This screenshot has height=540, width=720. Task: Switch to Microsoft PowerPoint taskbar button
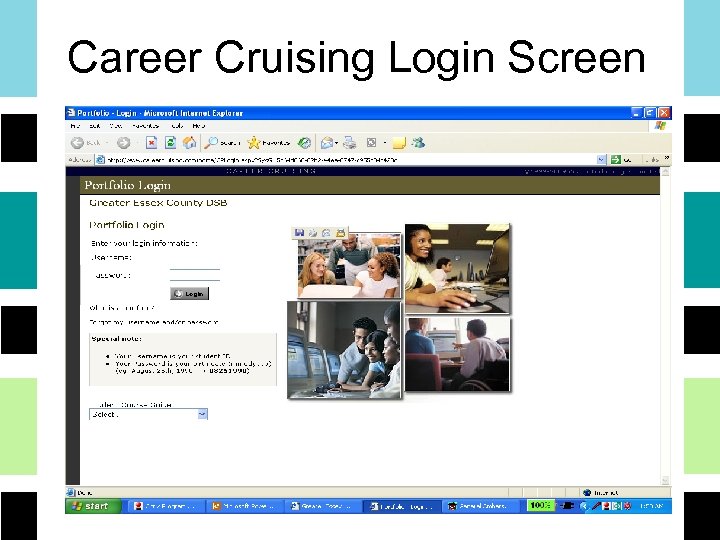[243, 506]
